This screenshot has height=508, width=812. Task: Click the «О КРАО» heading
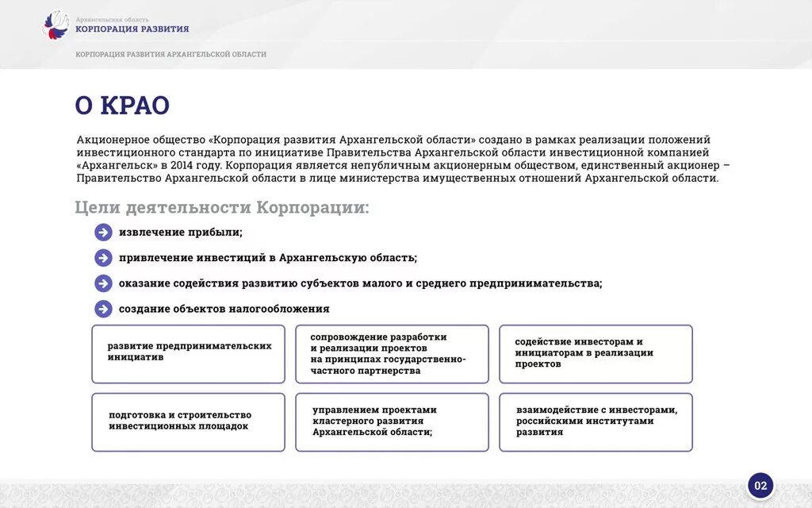point(122,106)
